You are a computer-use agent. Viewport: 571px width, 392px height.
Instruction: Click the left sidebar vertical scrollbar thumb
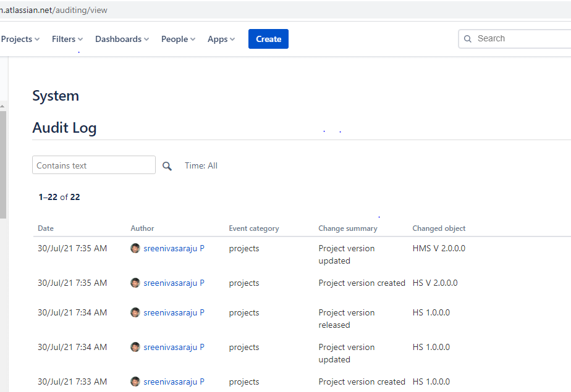3,165
